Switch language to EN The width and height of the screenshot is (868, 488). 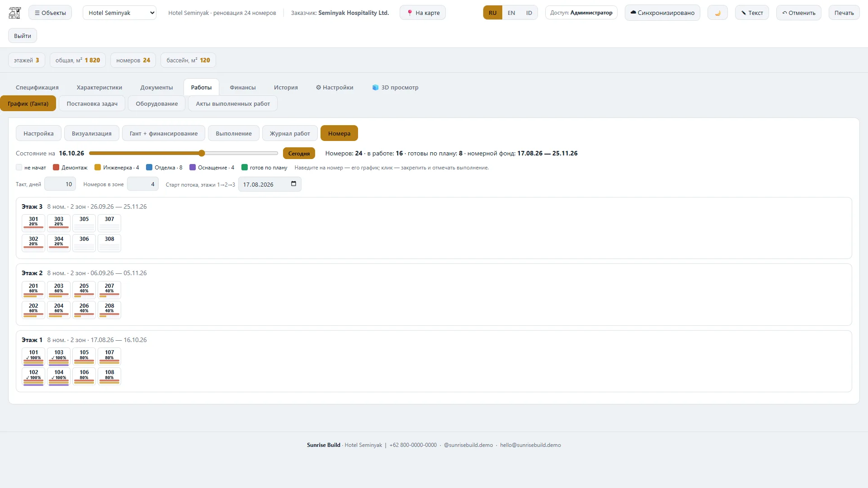click(511, 13)
